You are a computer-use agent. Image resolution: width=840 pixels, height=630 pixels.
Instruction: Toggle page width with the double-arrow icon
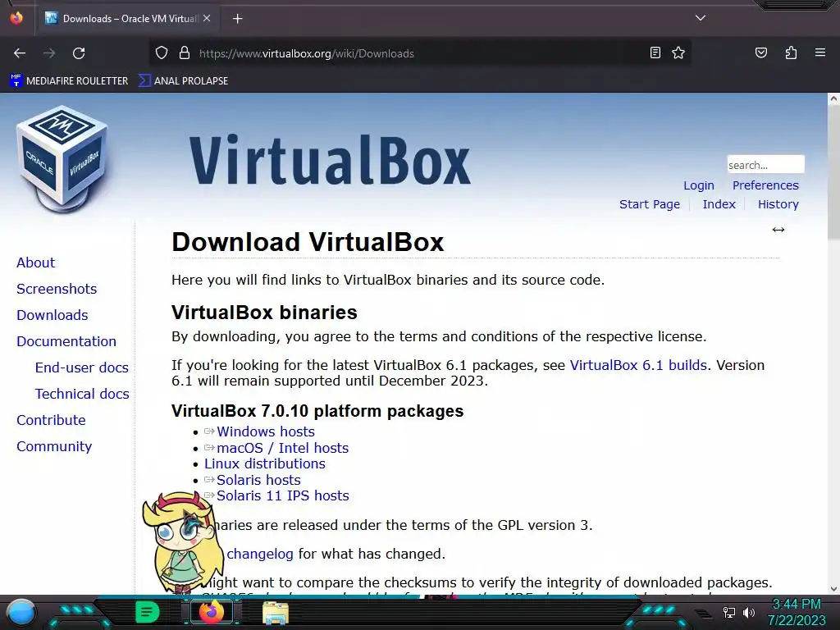tap(778, 230)
